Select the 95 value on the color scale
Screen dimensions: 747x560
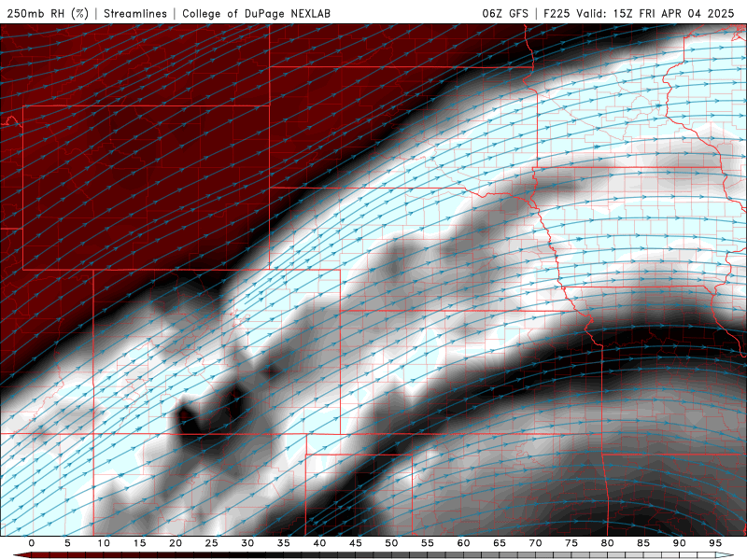click(715, 543)
